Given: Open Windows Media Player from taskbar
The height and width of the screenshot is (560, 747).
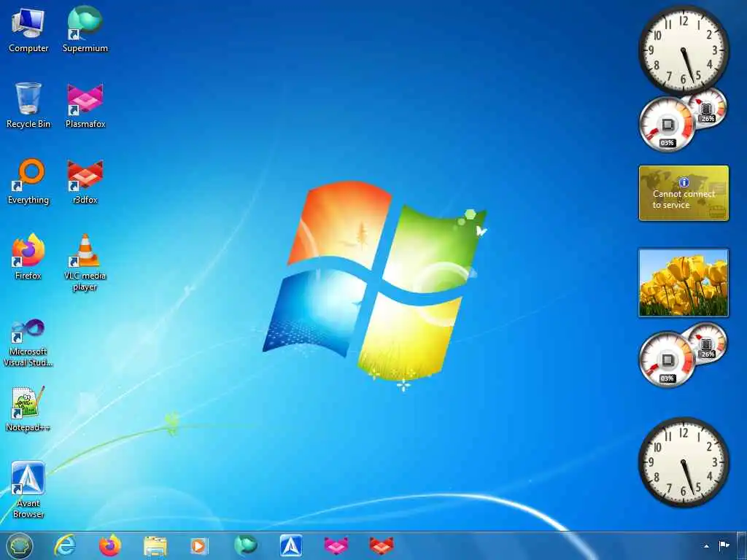Looking at the screenshot, I should pyautogui.click(x=198, y=545).
